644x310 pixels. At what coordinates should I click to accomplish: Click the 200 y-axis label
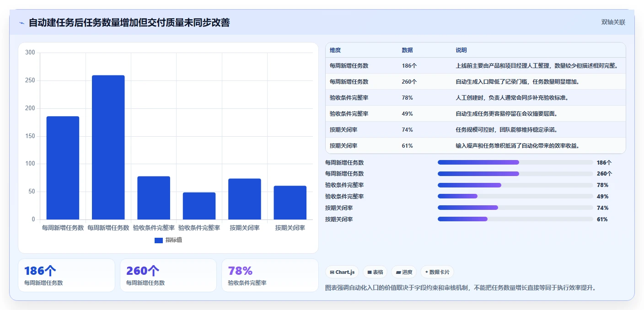click(x=30, y=108)
